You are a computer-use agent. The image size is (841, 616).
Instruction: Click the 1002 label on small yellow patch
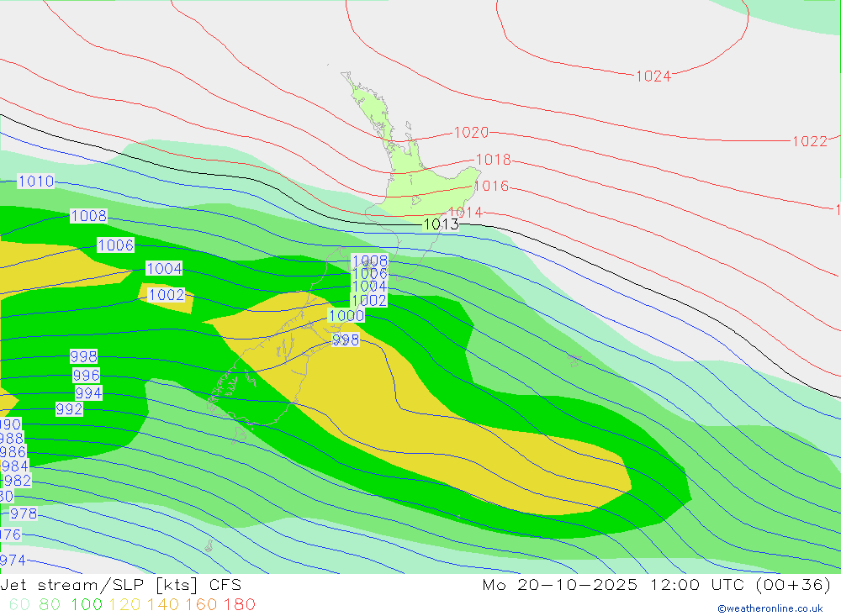point(167,295)
